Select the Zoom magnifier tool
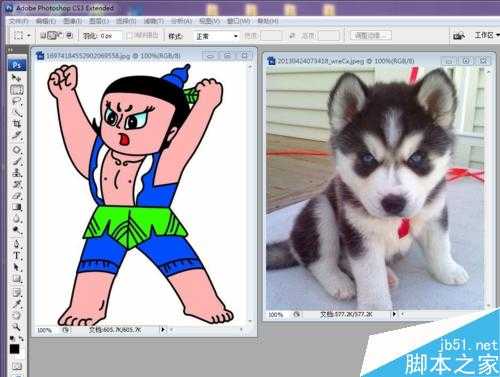The width and height of the screenshot is (500, 377). point(16,326)
